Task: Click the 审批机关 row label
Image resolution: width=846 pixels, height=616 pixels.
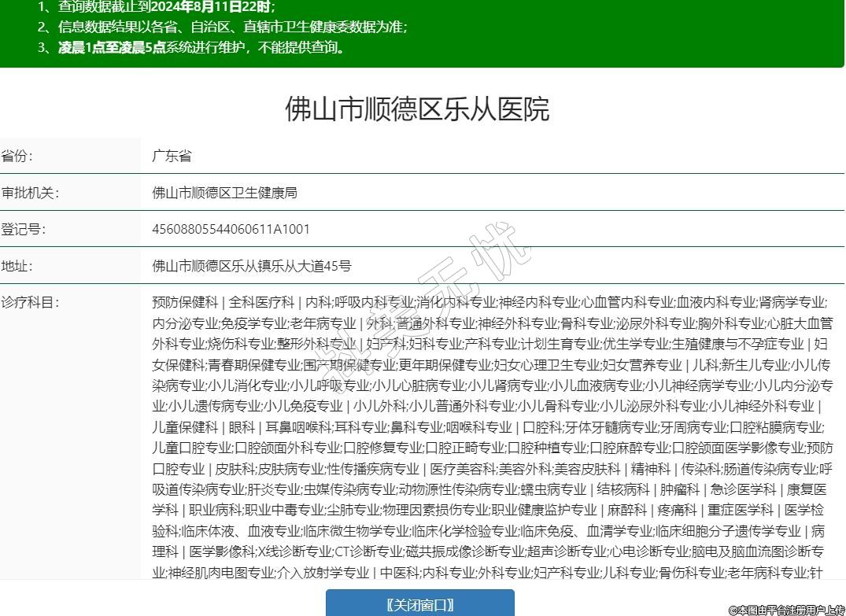Action: coord(30,193)
